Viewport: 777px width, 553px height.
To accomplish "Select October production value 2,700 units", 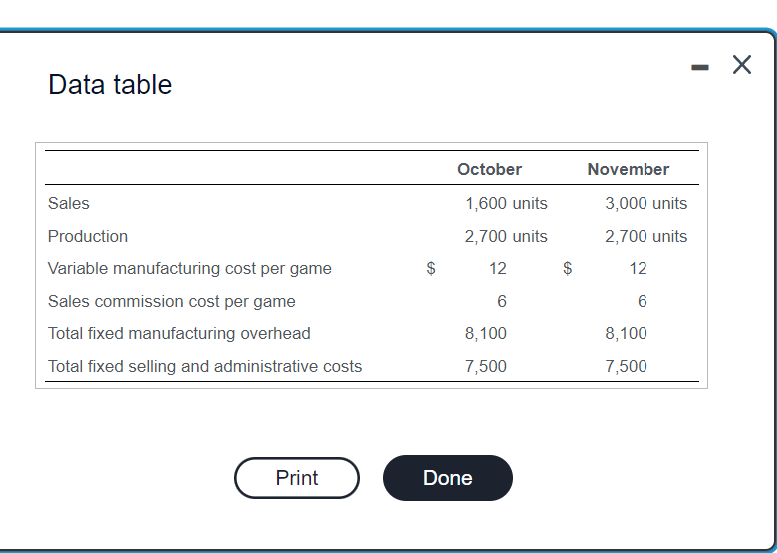I will (506, 236).
